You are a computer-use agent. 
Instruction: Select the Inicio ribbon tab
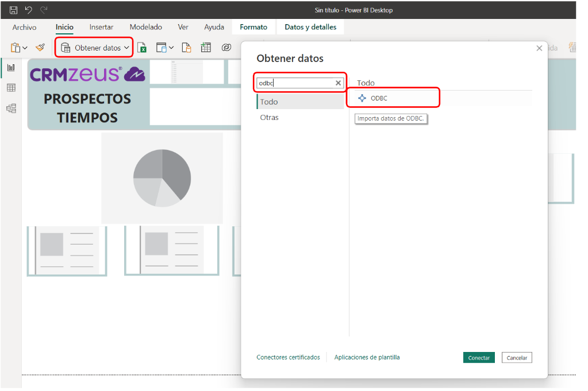pyautogui.click(x=64, y=27)
